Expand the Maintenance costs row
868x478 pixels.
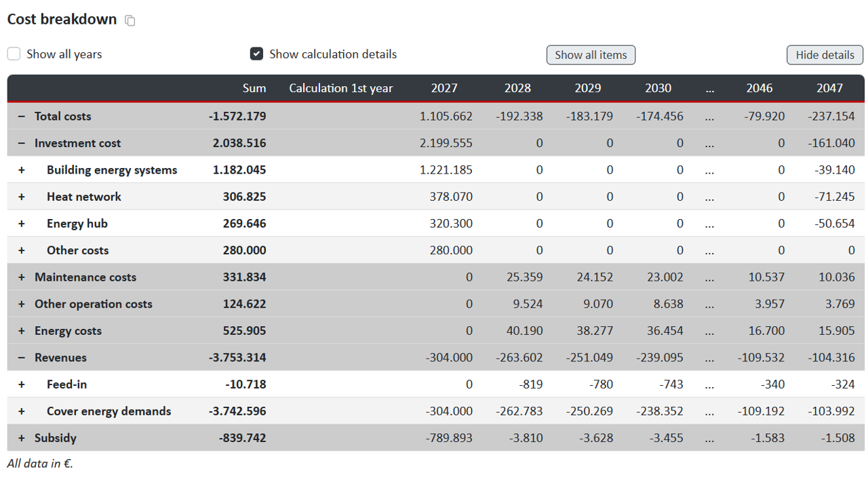click(x=21, y=277)
